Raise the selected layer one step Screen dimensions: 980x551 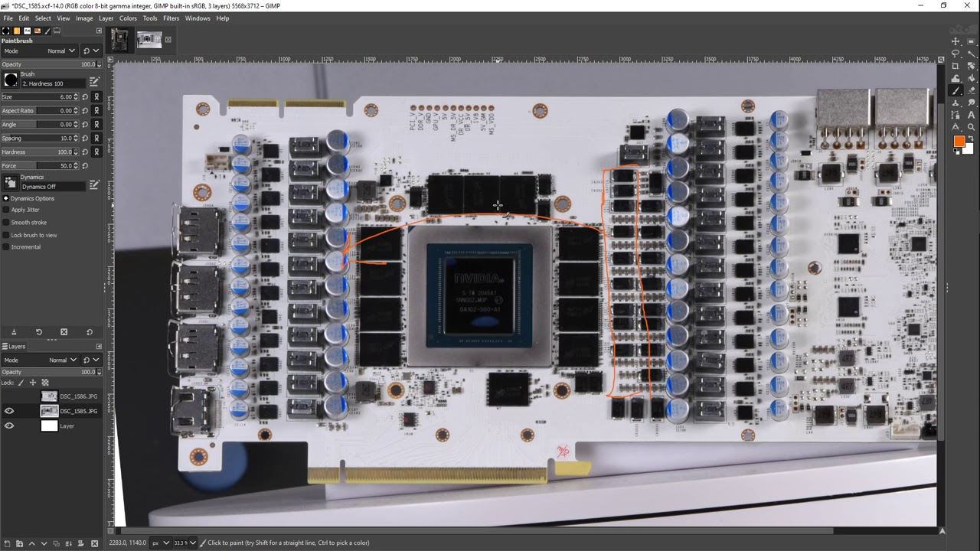(31, 543)
